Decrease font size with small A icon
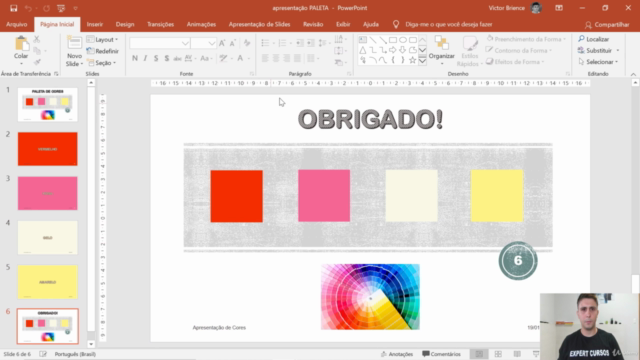The image size is (640, 360). tap(233, 43)
